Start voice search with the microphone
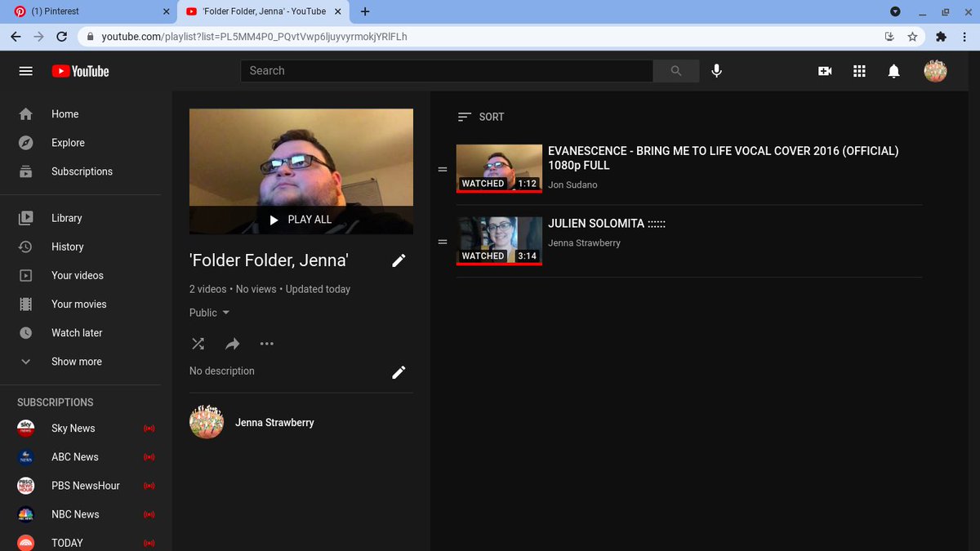Image resolution: width=980 pixels, height=551 pixels. (x=716, y=71)
